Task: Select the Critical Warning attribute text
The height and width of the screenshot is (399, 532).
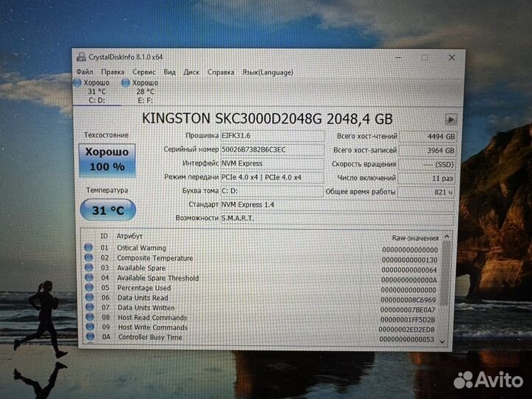Action: pos(141,248)
